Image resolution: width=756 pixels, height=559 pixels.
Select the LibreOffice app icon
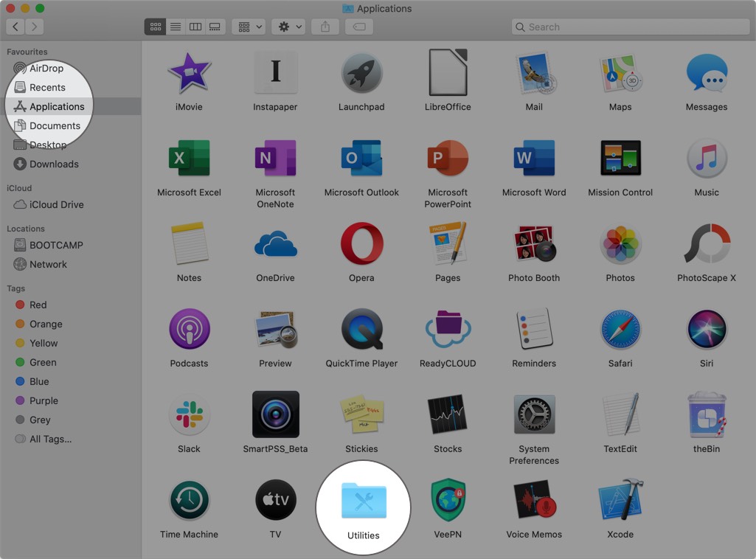point(448,72)
